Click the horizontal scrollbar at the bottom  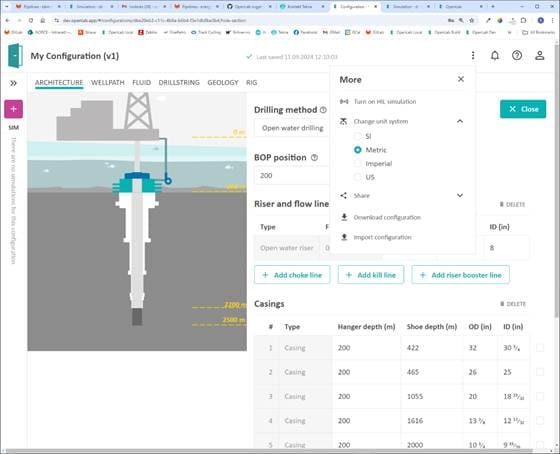tap(268, 451)
